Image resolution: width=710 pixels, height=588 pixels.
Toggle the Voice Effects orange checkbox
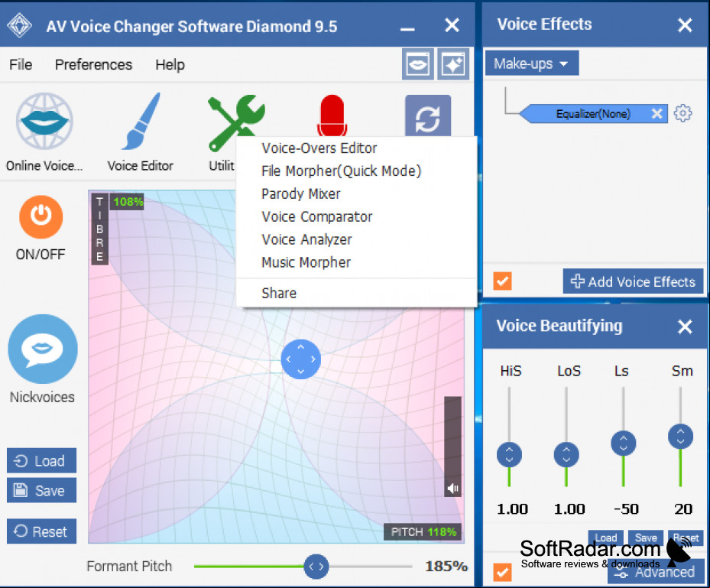point(503,281)
